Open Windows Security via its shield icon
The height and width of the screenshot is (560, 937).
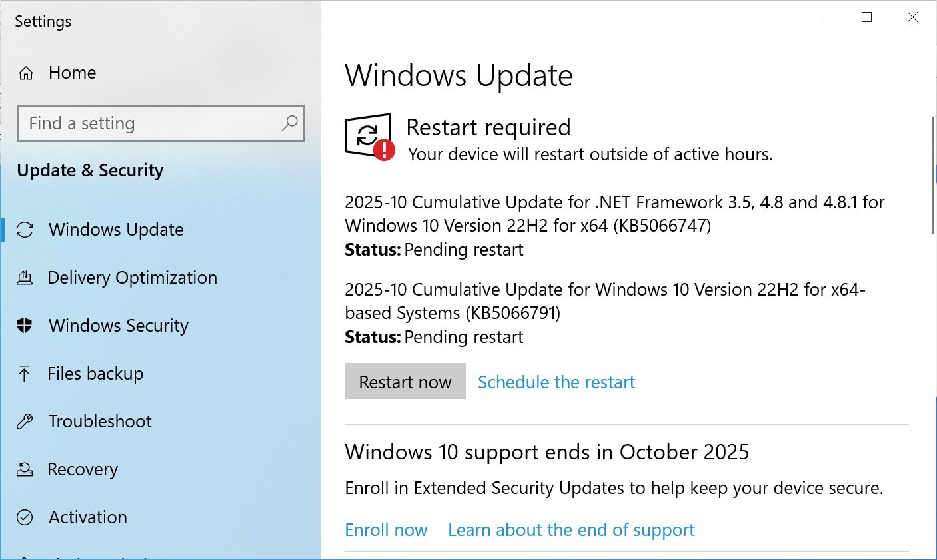point(25,326)
